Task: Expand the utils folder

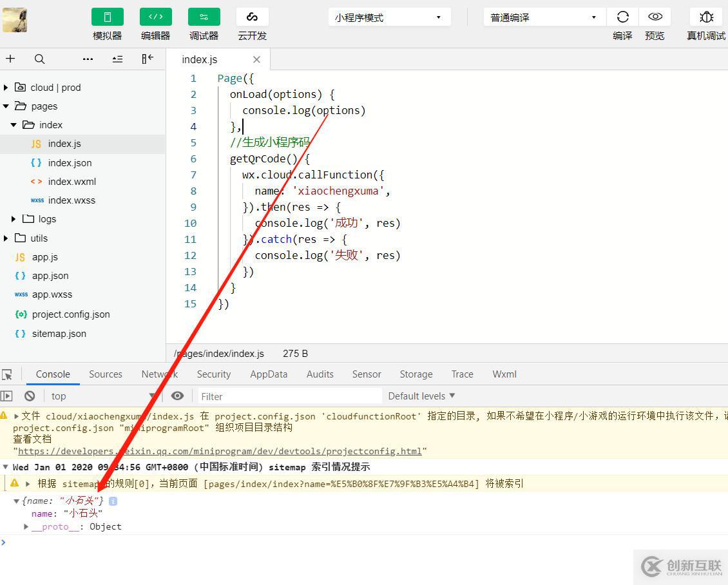Action: (6, 238)
